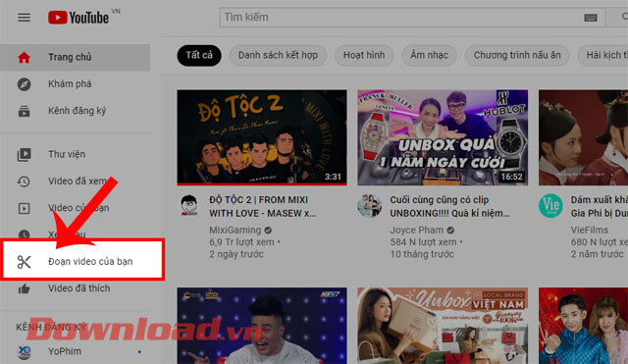Viewport: 628px width, 364px height.
Task: Click the Kênh đăng ký subscriptions icon
Action: click(x=24, y=111)
